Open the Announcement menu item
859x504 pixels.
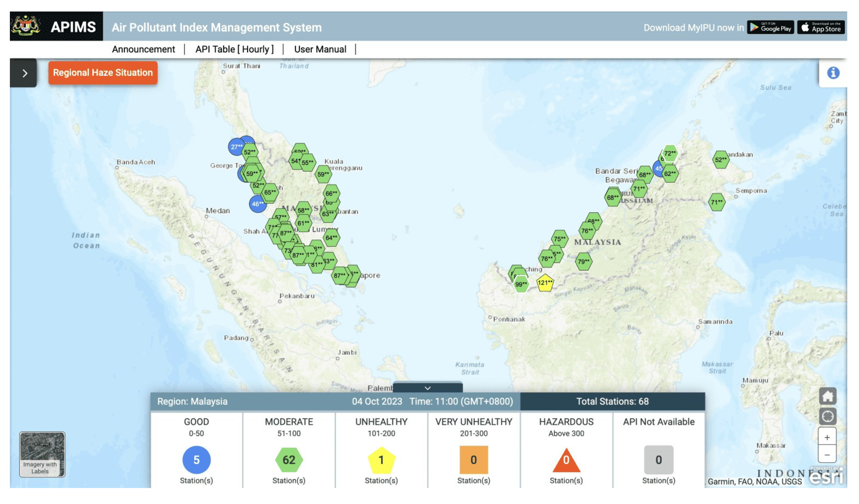click(x=144, y=49)
